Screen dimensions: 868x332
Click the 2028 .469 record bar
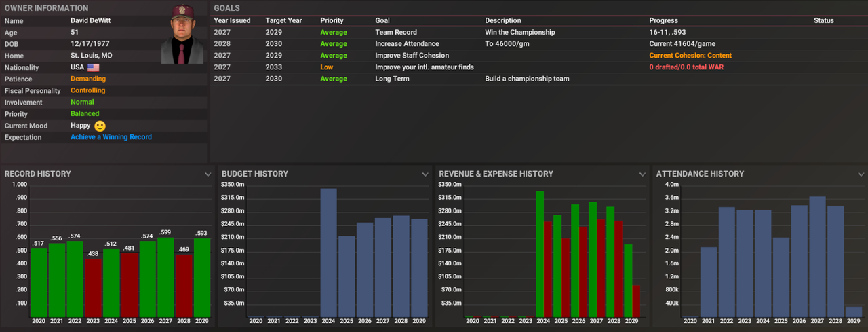[184, 285]
